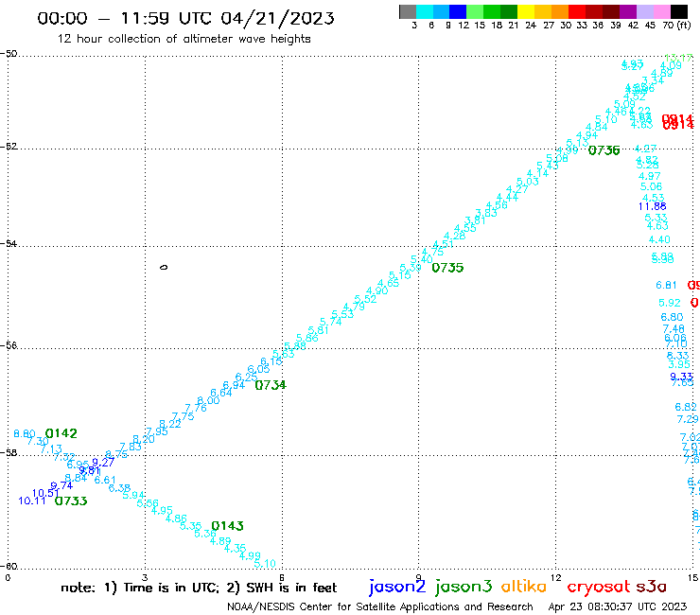The width and height of the screenshot is (700, 615).
Task: Click the 10.11 wave height value
Action: (32, 501)
